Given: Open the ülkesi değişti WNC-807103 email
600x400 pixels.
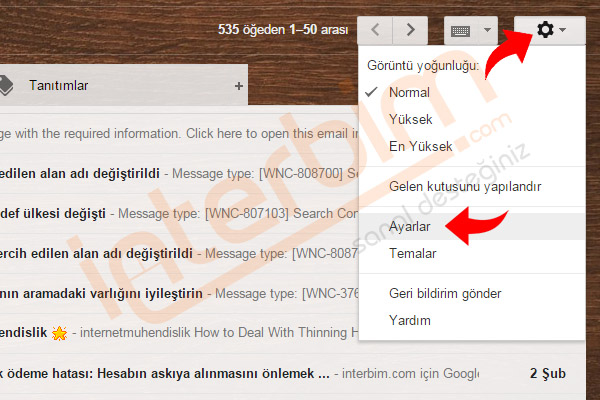Looking at the screenshot, I should (179, 213).
